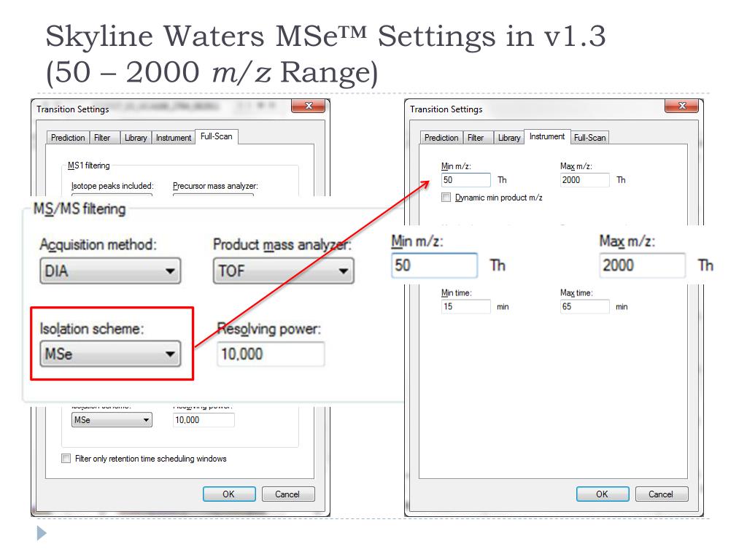Image resolution: width=747 pixels, height=560 pixels.
Task: Enable Filter only retention time scheduling windows
Action: pyautogui.click(x=66, y=459)
